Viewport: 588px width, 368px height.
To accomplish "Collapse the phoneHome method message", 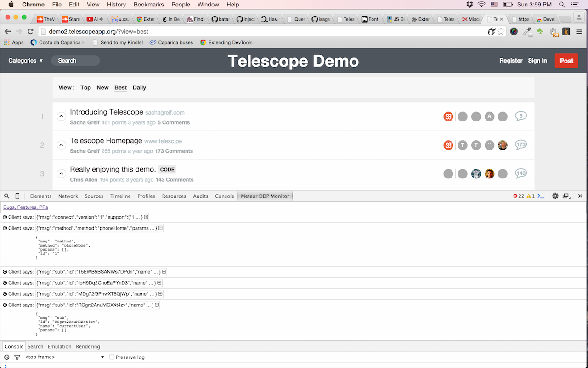I will pos(160,228).
